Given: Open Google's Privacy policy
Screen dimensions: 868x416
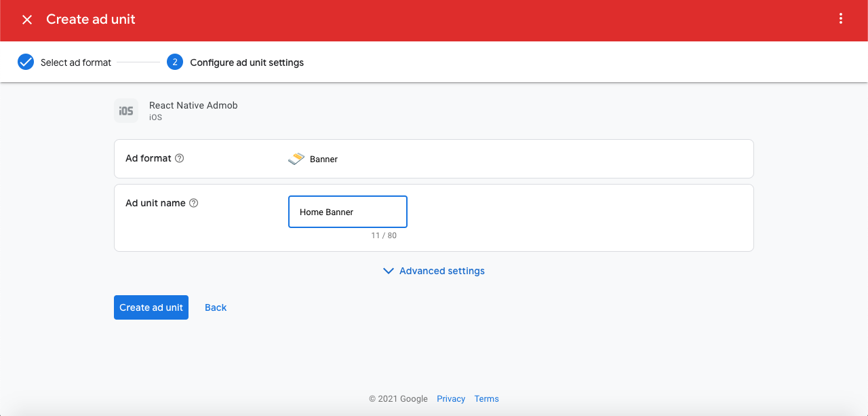Looking at the screenshot, I should tap(450, 398).
